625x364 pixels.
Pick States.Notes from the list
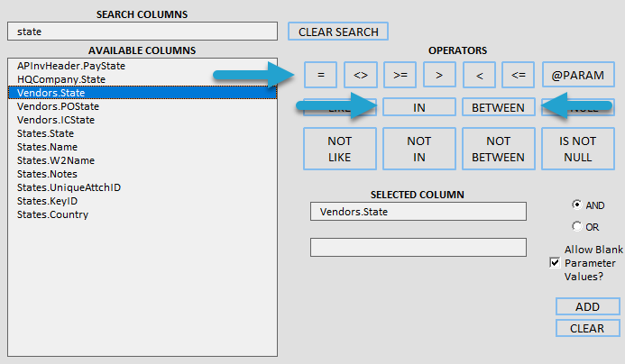[x=142, y=174]
